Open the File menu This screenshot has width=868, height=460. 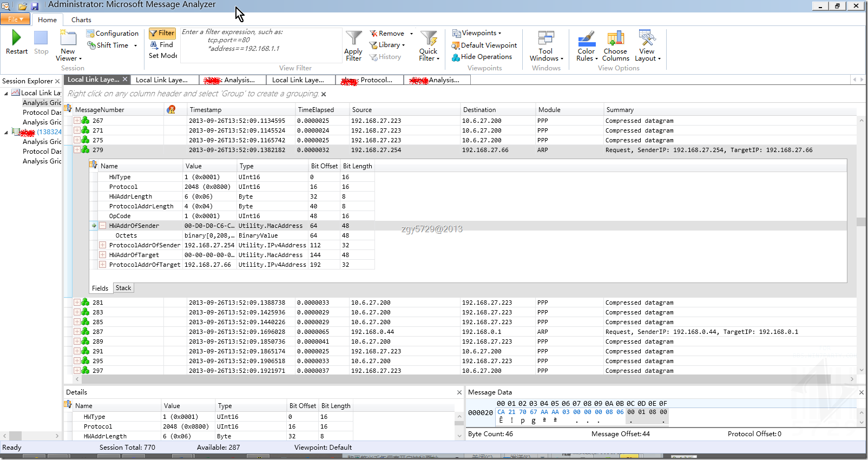click(x=15, y=19)
